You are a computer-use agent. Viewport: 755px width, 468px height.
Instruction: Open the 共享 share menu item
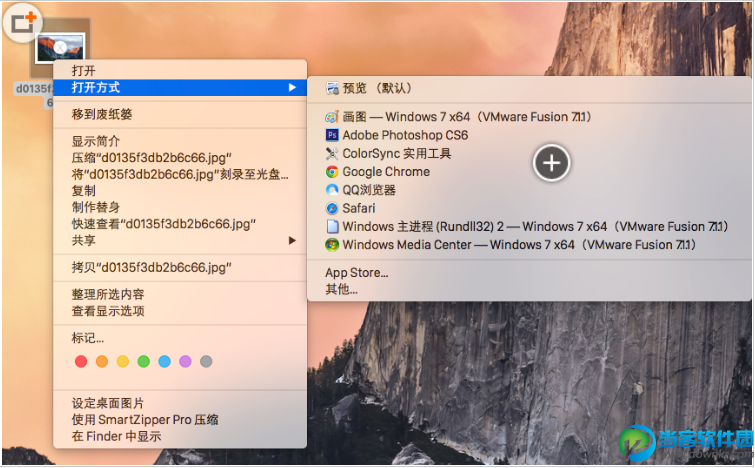[x=180, y=240]
